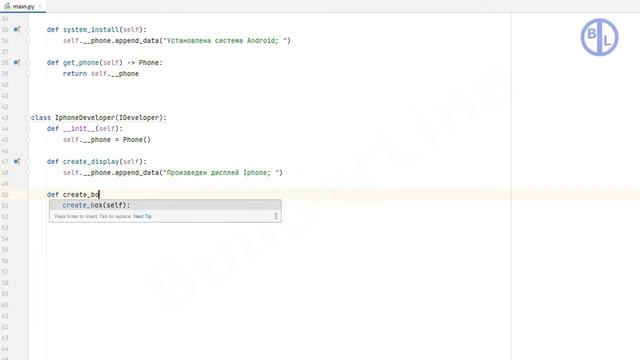Click line number 50 in gutter
This screenshot has width=640, height=360.
pos(5,195)
